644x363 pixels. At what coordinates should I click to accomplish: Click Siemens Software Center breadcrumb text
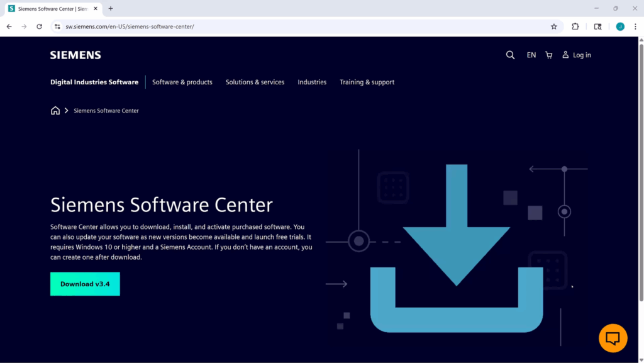click(106, 110)
